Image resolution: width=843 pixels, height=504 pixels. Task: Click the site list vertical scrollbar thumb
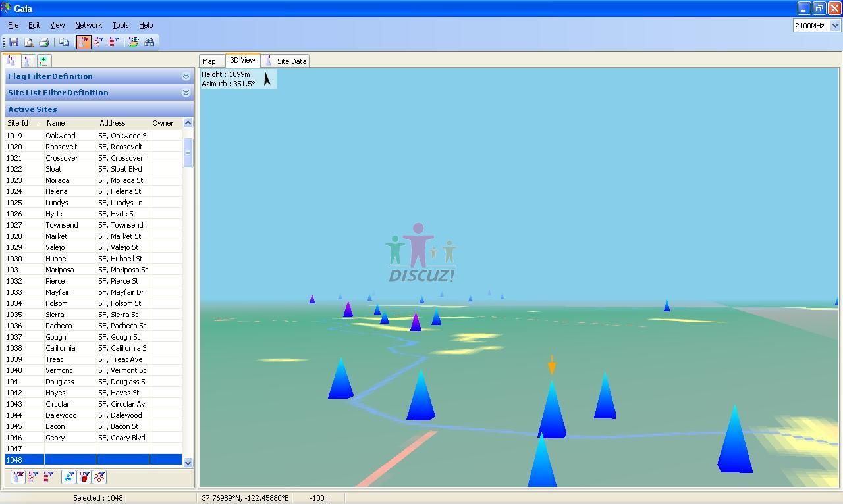pyautogui.click(x=188, y=153)
